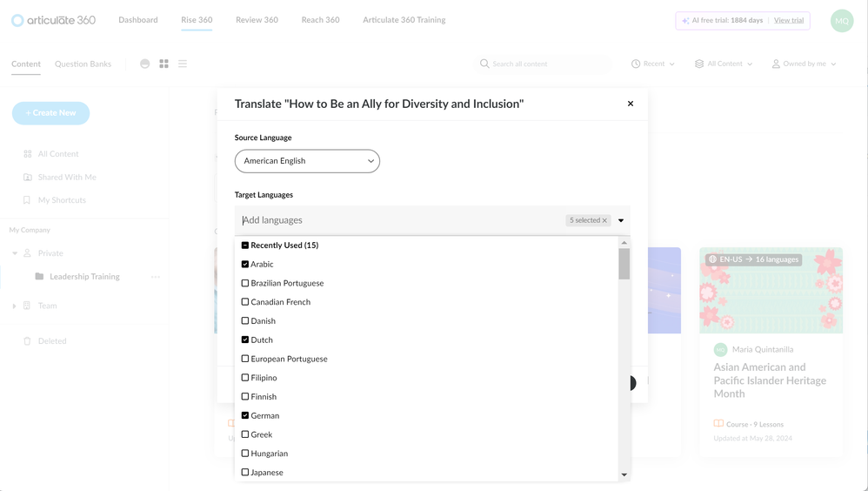Close the Translate dialog with X

pos(631,104)
